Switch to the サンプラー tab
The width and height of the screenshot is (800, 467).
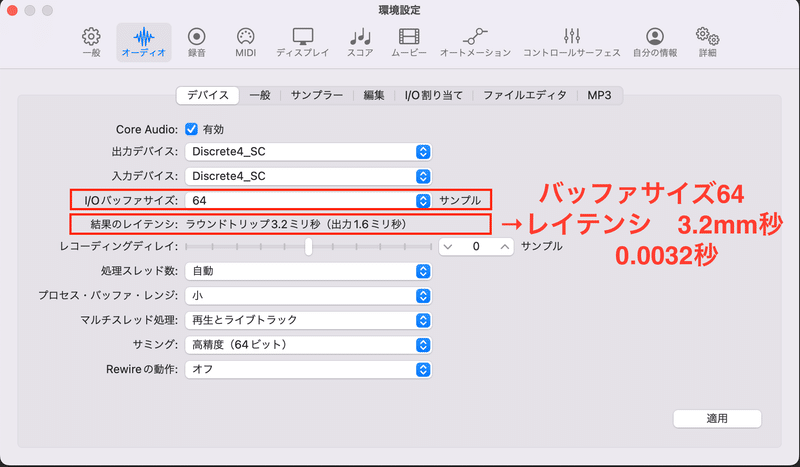317,95
